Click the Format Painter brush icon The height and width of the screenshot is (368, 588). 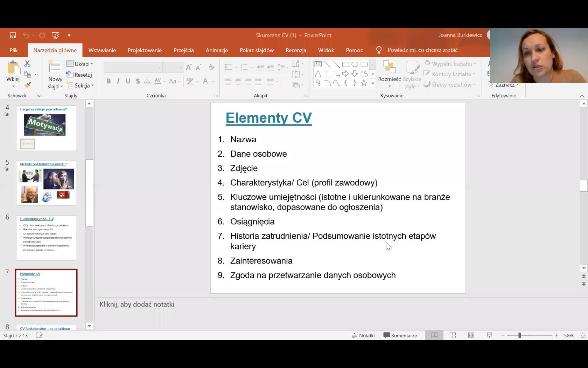28,85
